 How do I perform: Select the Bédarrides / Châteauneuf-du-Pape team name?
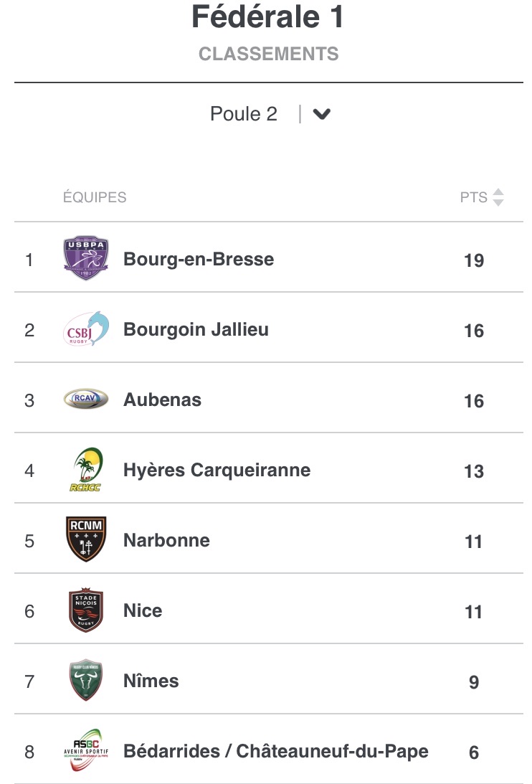pyautogui.click(x=275, y=751)
